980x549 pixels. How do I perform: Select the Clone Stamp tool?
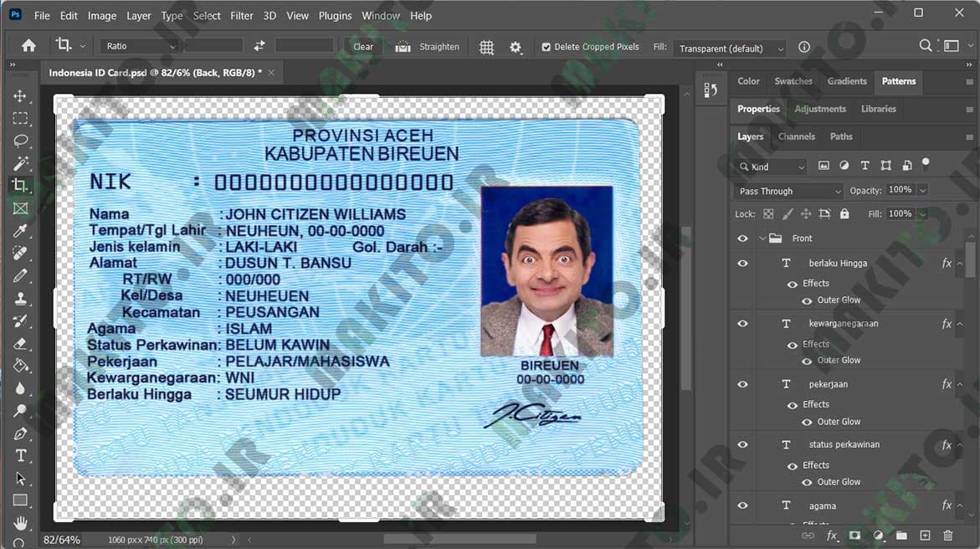tap(20, 298)
